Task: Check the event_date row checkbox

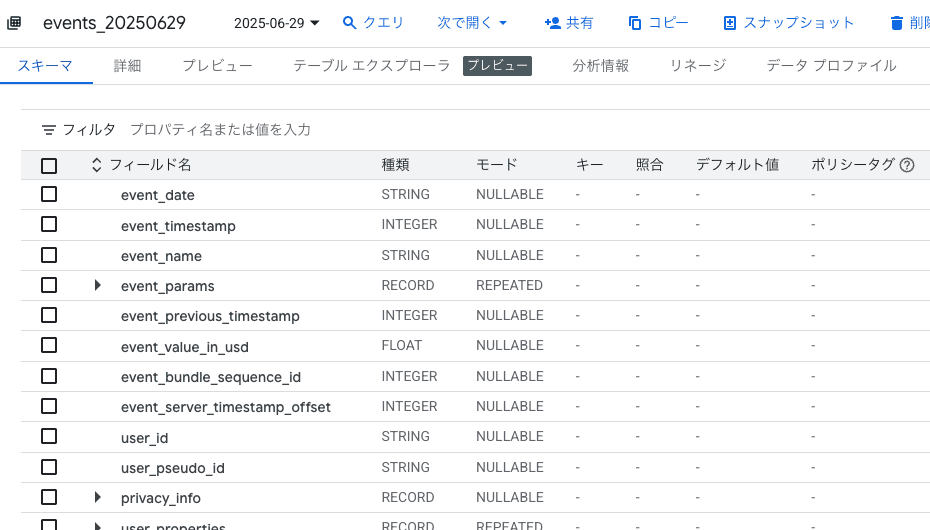Action: (x=49, y=194)
